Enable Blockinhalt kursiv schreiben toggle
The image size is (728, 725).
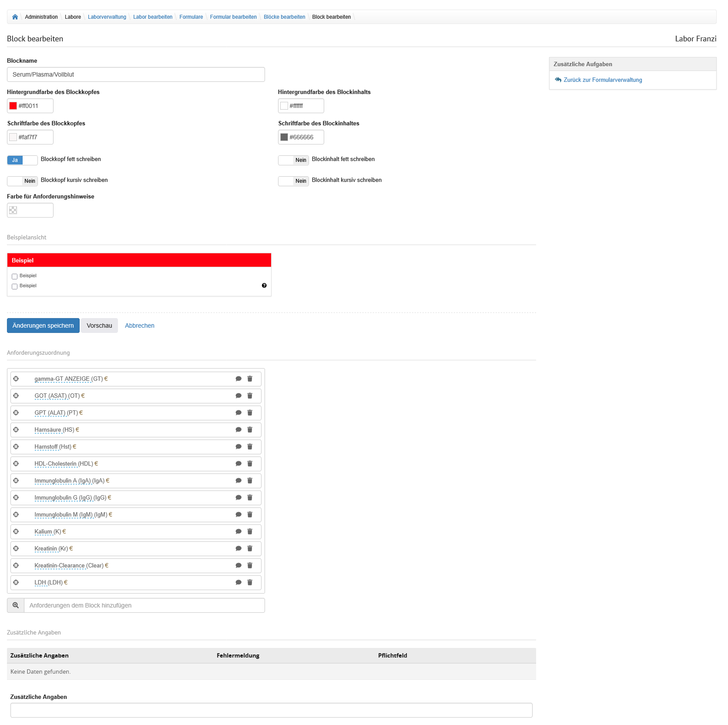293,181
